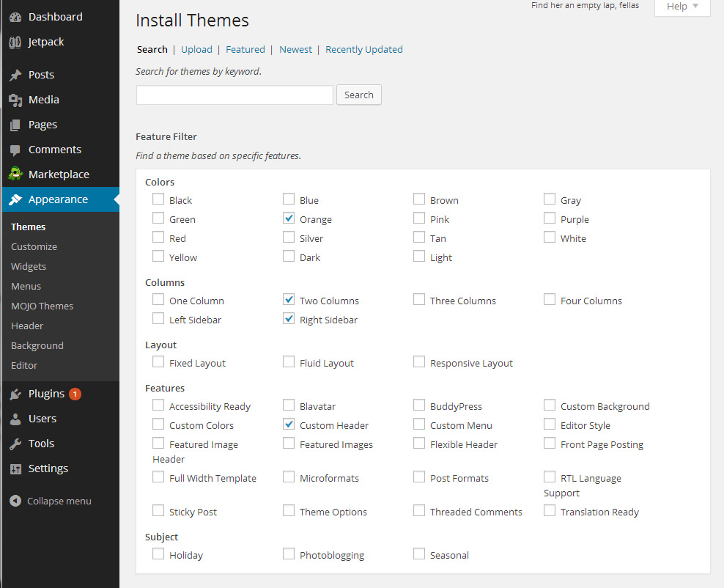
Task: Collapse the admin sidebar menu
Action: [51, 501]
